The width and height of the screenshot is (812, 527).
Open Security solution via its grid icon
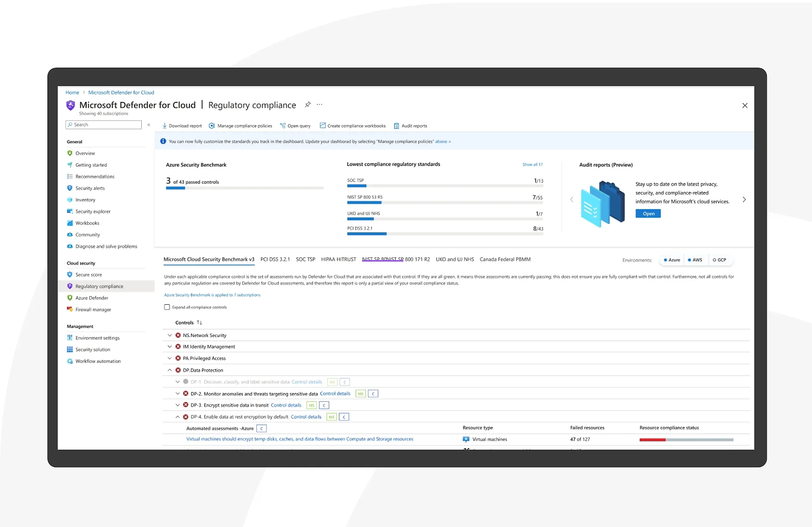click(x=70, y=350)
